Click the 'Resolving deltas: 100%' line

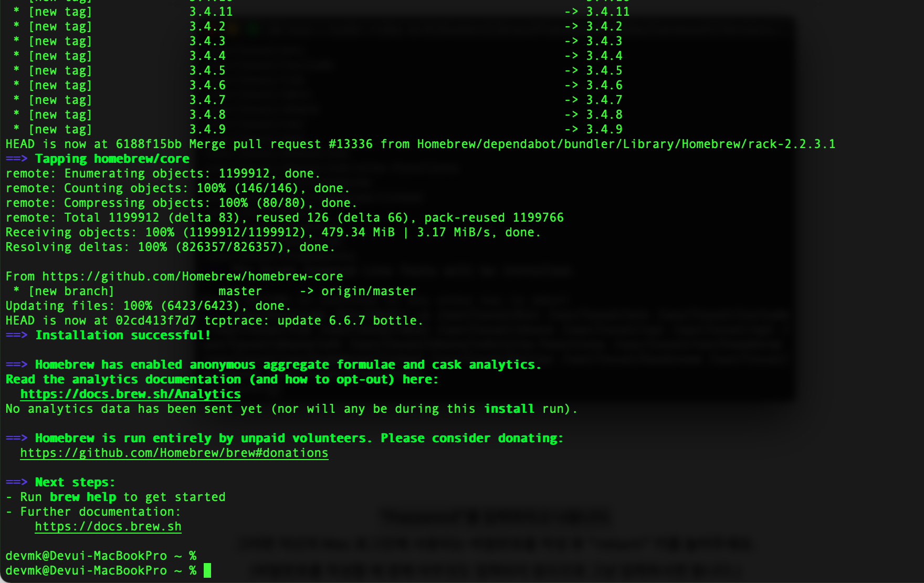tap(170, 247)
